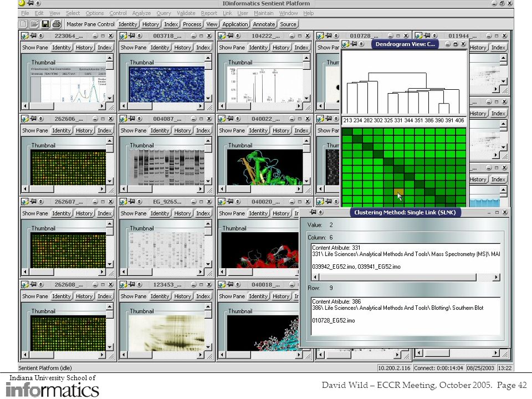Screen dimensions: 532x399
Task: Click the up-down arrow button on pane 104222
Action: (x=238, y=35)
